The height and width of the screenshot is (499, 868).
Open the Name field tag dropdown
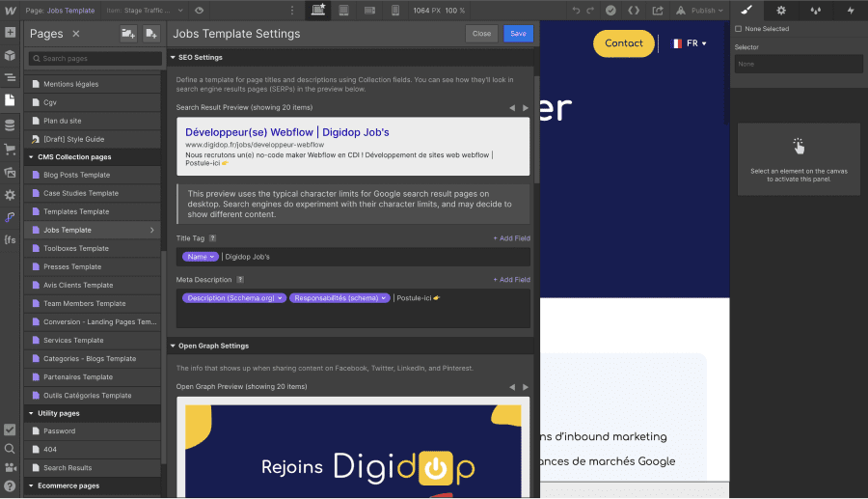[201, 257]
